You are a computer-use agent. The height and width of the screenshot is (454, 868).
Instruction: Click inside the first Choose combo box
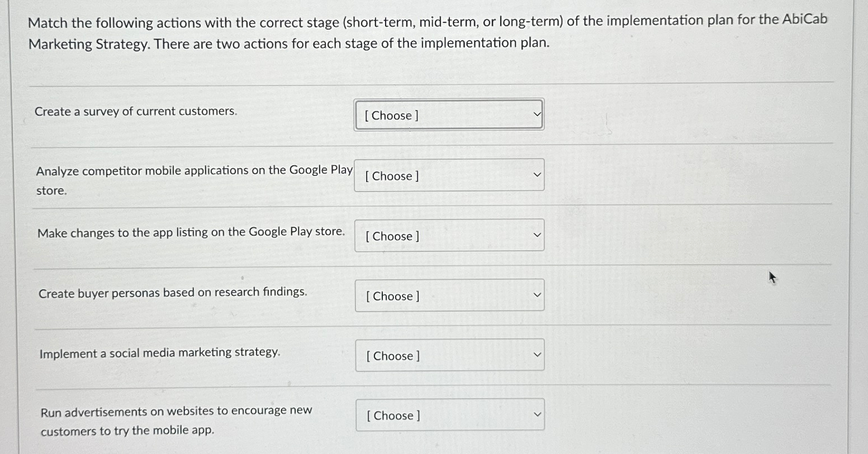coord(419,114)
